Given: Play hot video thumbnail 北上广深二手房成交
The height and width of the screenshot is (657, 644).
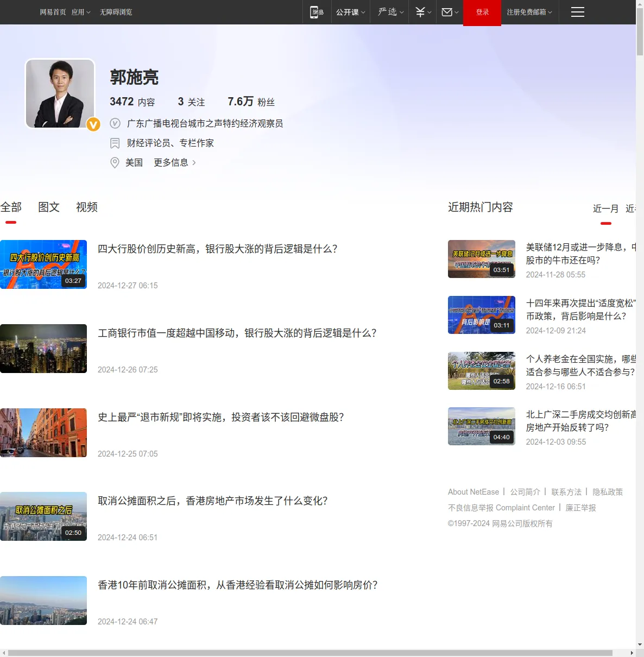Looking at the screenshot, I should (482, 426).
